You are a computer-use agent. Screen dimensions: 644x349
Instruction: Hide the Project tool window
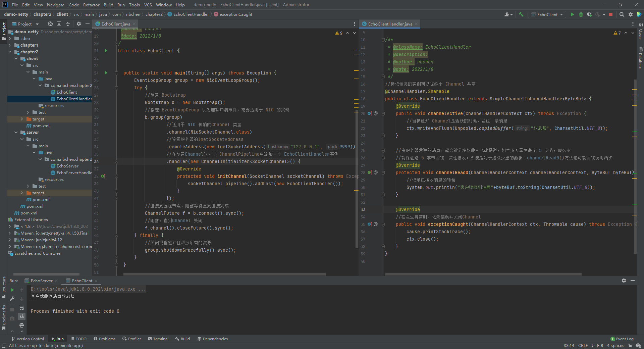tap(88, 24)
